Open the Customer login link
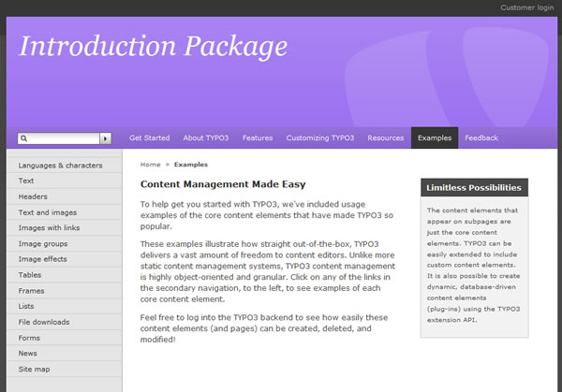 [526, 7]
